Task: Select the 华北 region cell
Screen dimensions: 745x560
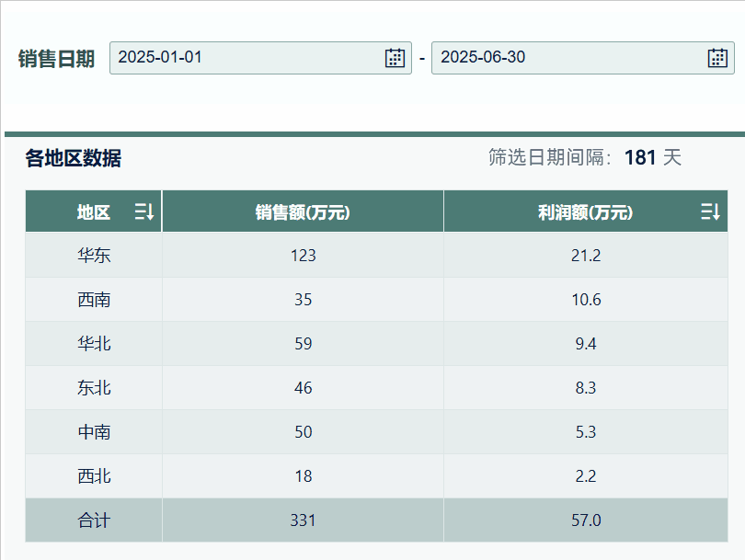Action: tap(94, 344)
